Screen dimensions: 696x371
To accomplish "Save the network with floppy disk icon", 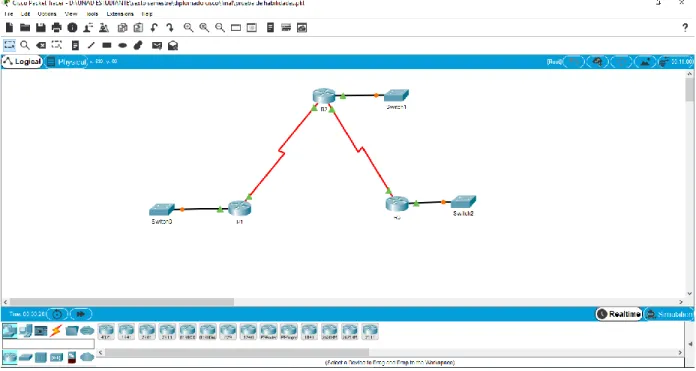I will (x=41, y=28).
